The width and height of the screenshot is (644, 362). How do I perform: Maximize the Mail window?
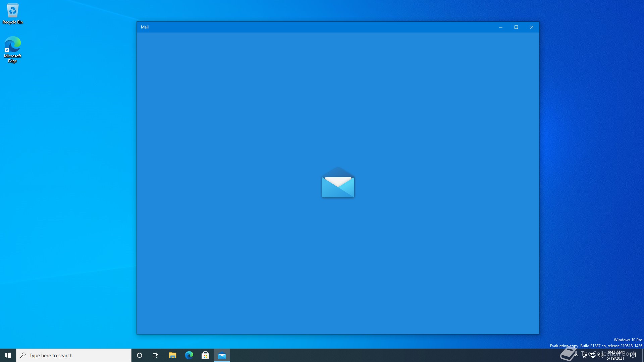pos(516,27)
